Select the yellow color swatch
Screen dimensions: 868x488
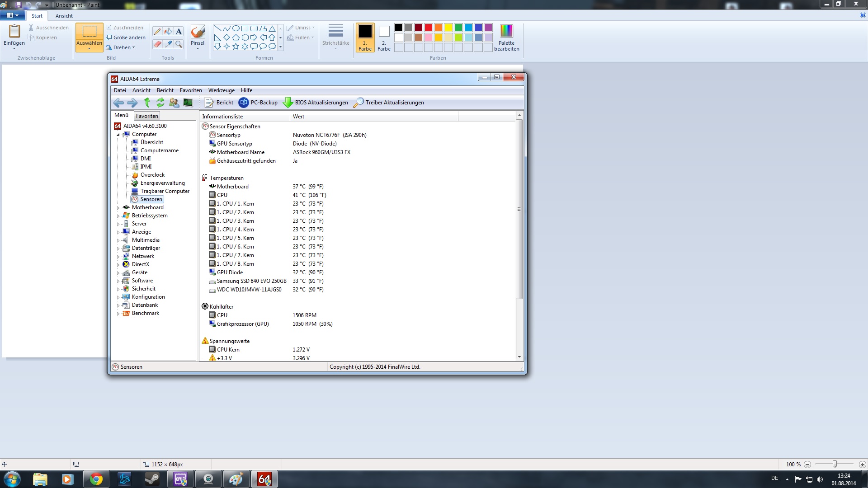[x=448, y=28]
